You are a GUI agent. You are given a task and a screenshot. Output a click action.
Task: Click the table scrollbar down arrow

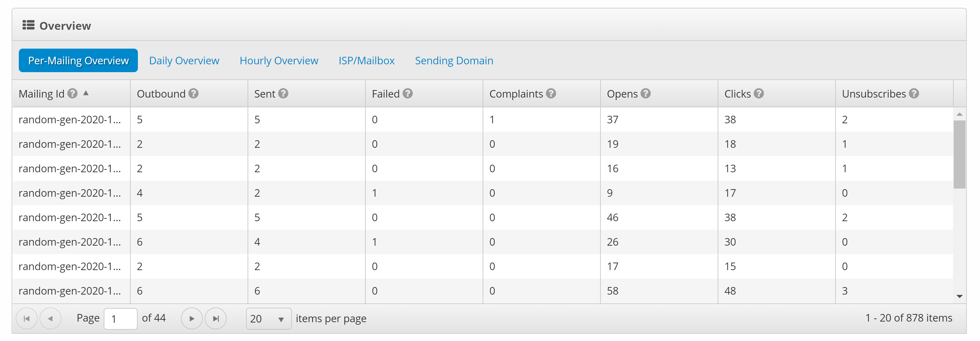[x=959, y=296]
